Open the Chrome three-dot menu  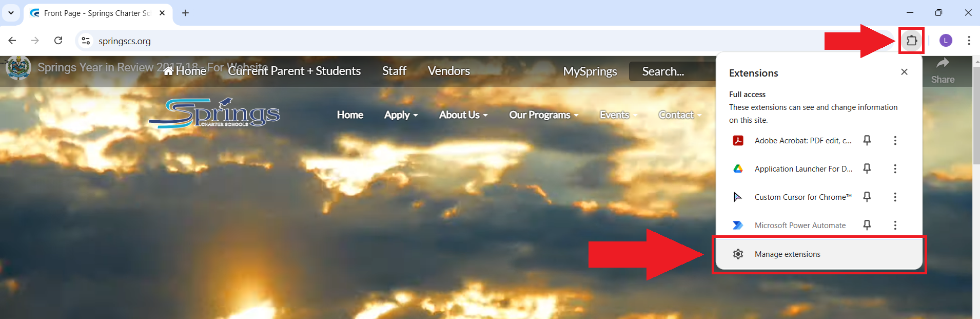point(968,41)
